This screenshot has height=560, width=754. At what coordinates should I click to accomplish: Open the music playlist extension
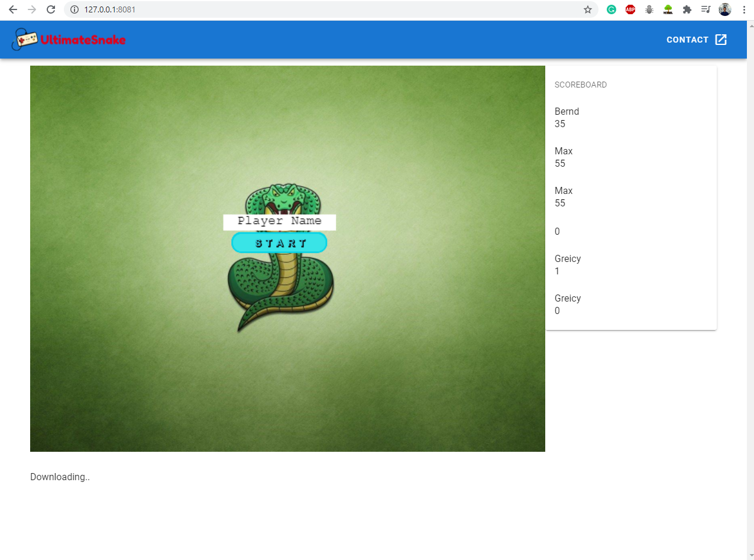coord(706,9)
